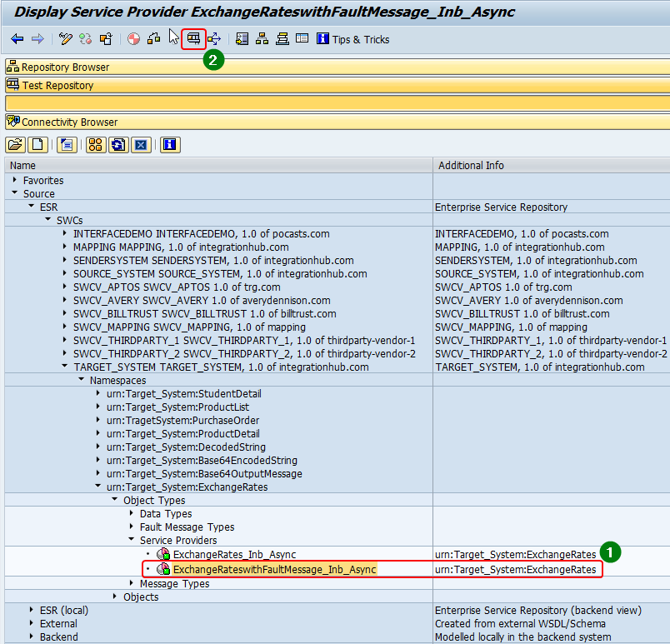Expand SWCV_THIRDPARTY_1 node
Screen dimensions: 670x644
coord(65,340)
